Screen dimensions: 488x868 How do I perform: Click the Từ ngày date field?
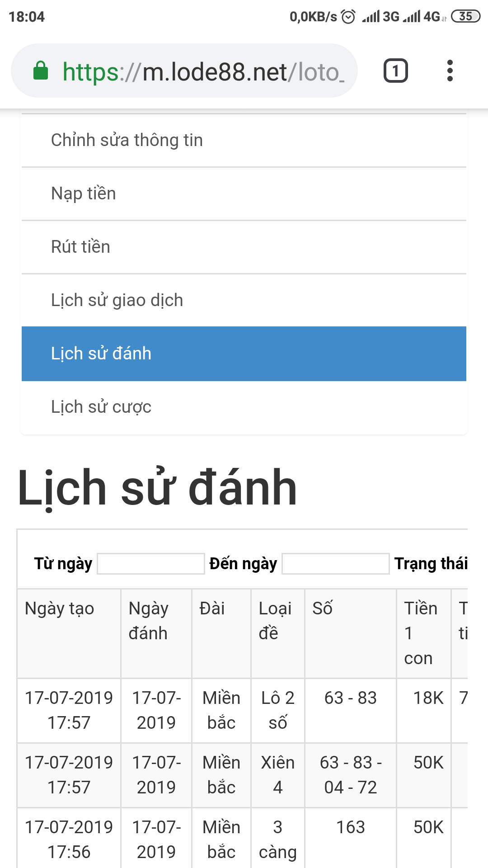151,564
